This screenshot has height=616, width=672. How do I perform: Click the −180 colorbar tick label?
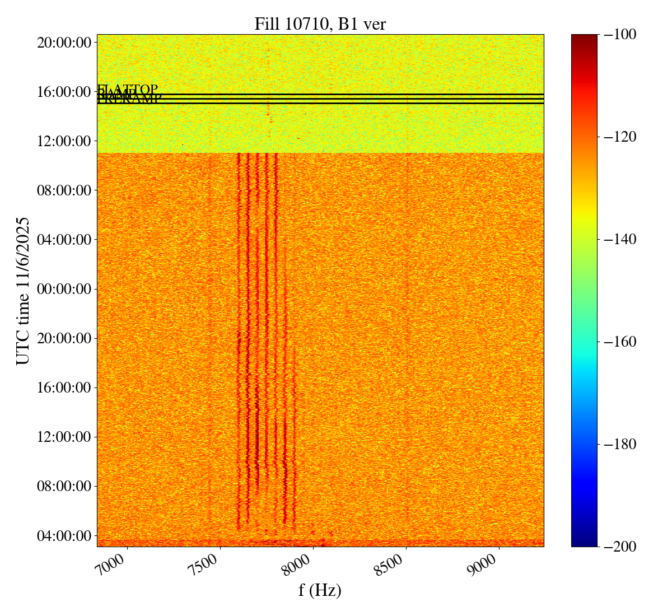coord(620,444)
